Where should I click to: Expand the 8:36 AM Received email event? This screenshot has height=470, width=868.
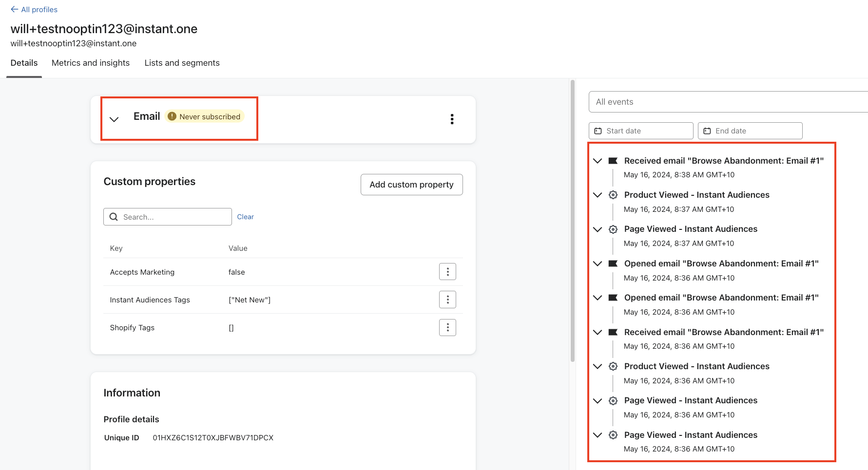[598, 332]
